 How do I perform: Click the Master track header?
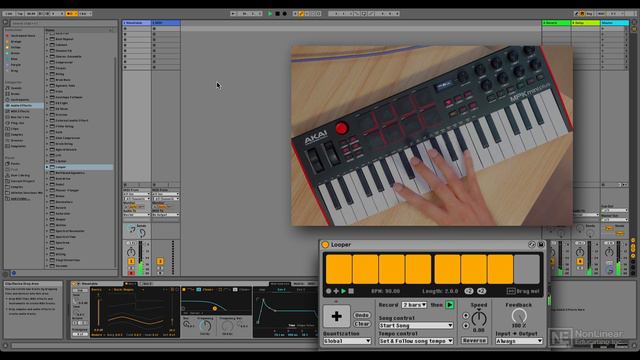click(614, 23)
